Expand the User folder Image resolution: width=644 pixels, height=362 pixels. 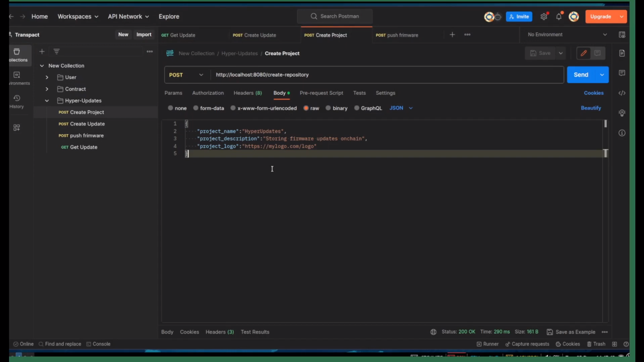point(47,77)
